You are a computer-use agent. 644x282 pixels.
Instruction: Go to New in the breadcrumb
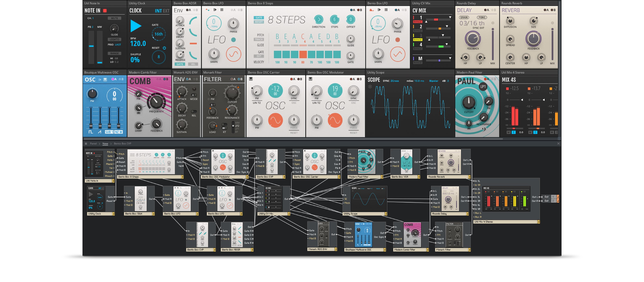[105, 144]
